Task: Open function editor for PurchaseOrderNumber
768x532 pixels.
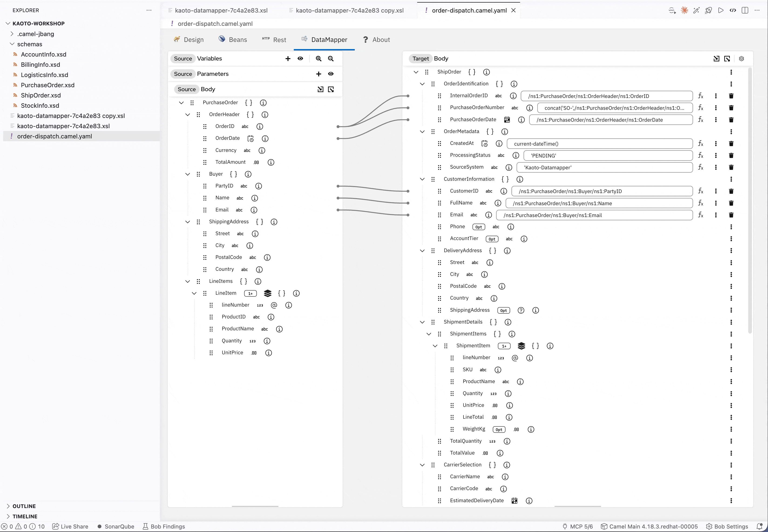Action: [x=701, y=108]
